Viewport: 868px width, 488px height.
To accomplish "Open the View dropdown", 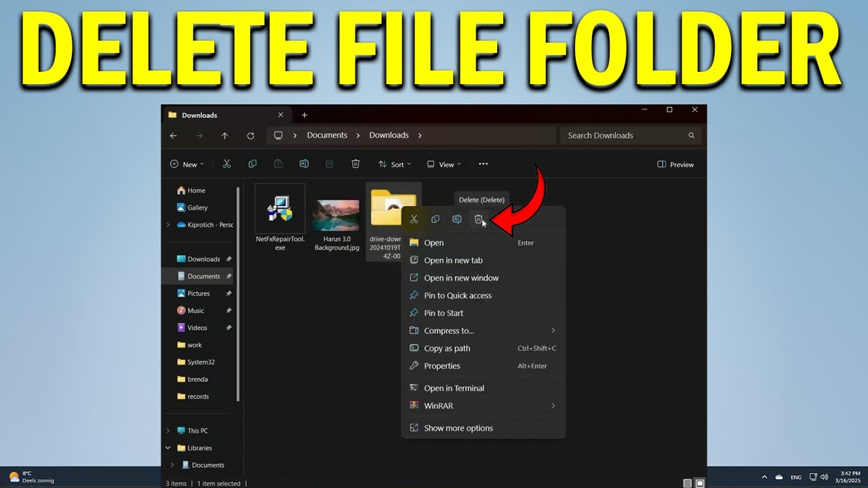I will [x=443, y=165].
